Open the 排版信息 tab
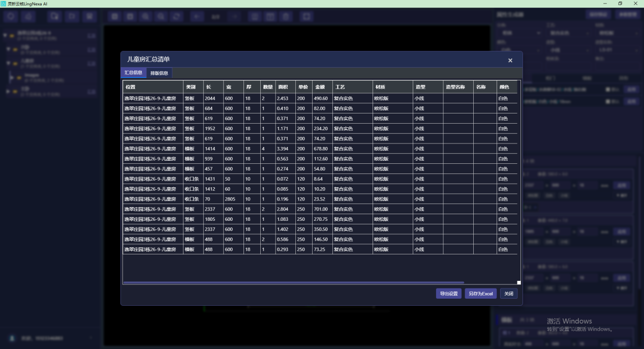The image size is (644, 349). coord(159,73)
